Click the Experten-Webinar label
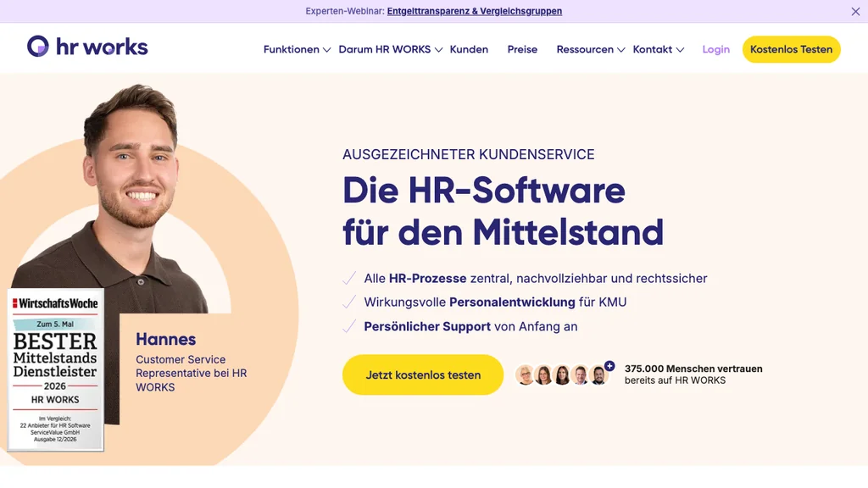The height and width of the screenshot is (488, 868). [x=345, y=11]
